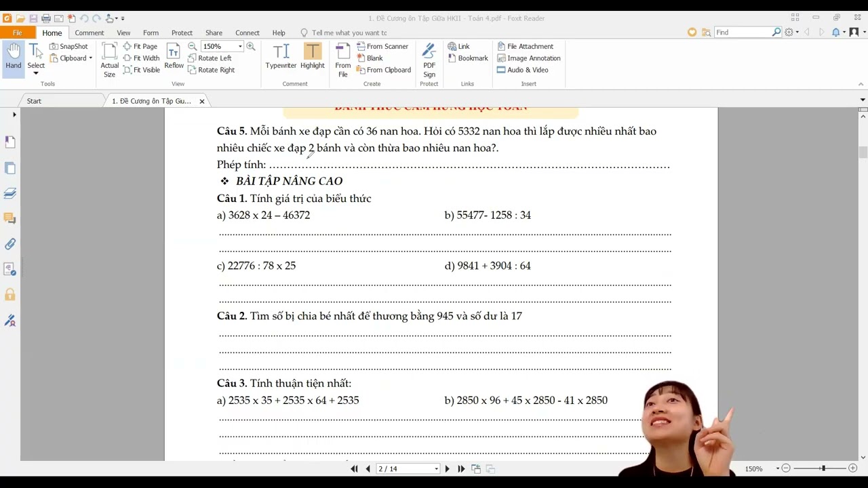Choose Fit Visible view
Viewport: 868px width, 488px height.
[142, 70]
